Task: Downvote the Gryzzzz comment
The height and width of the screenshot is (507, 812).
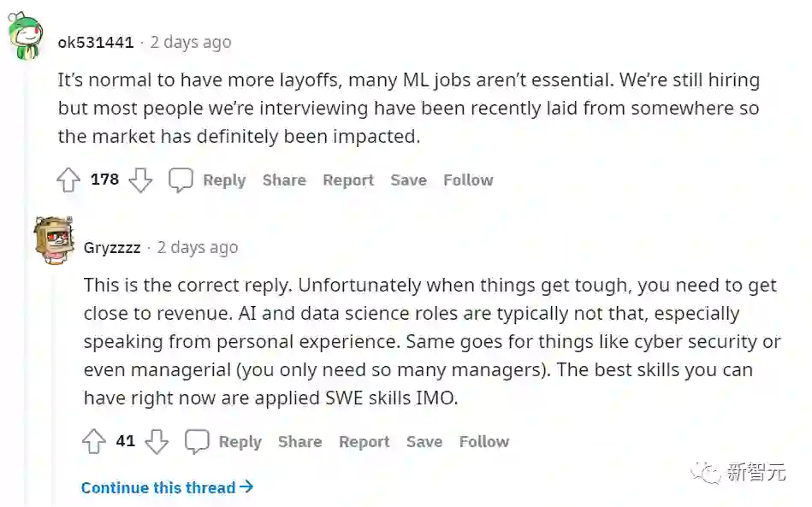Action: coord(157,442)
